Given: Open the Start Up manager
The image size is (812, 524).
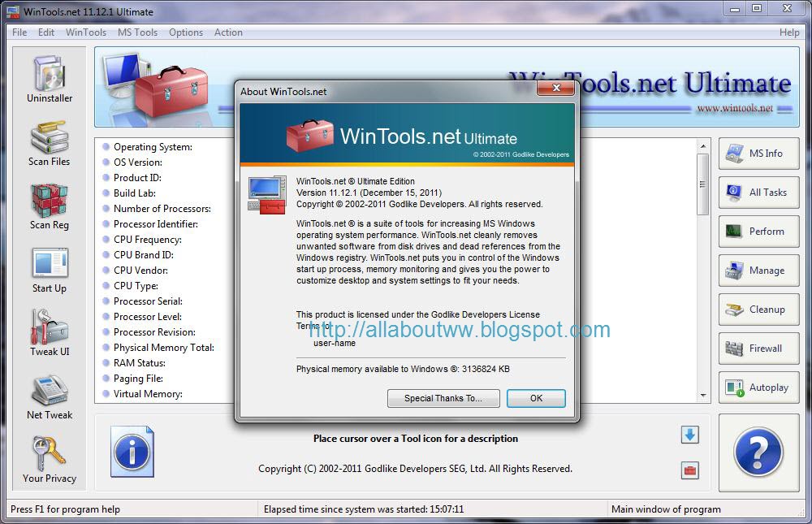Looking at the screenshot, I should [x=49, y=268].
